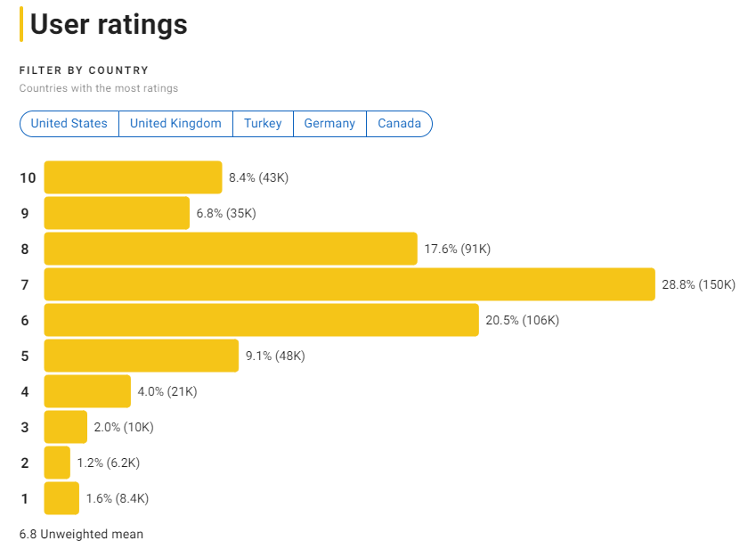This screenshot has height=541, width=756.
Task: Click the User ratings heading
Action: click(107, 25)
